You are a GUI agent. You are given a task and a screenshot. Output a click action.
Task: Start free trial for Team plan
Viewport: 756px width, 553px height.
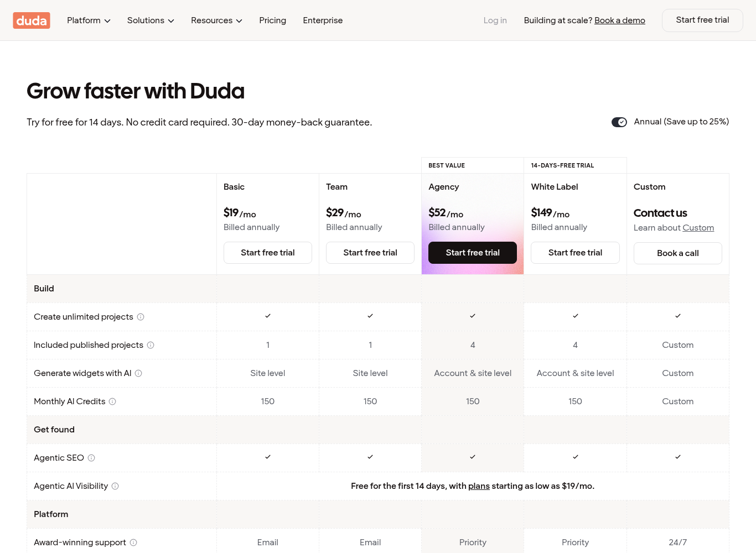[370, 253]
